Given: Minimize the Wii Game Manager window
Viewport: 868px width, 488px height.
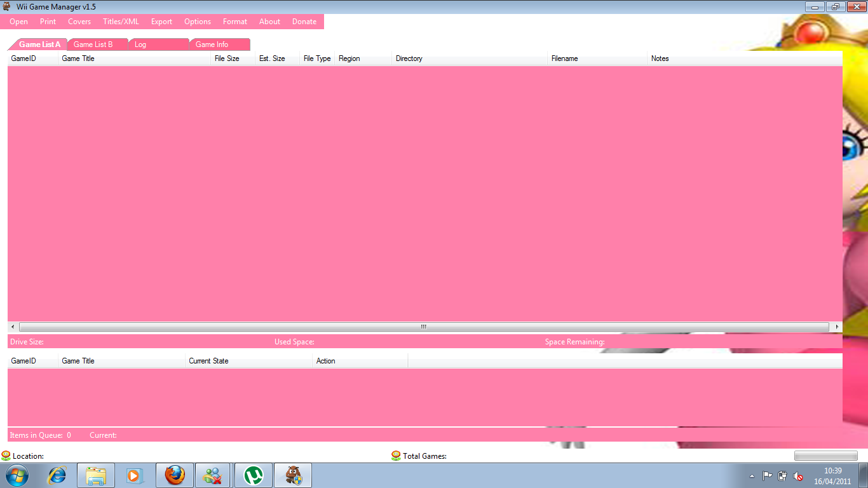Looking at the screenshot, I should 815,6.
